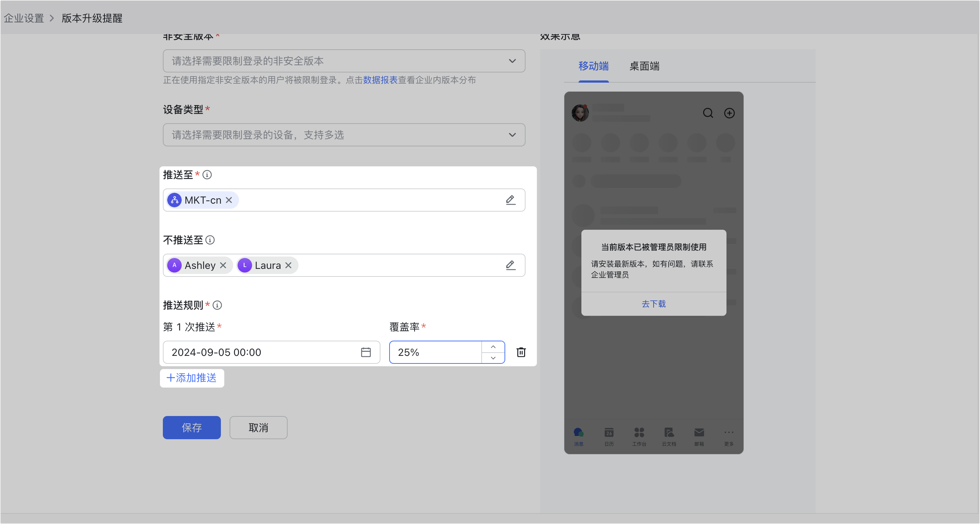Increase coverage rate with up arrow
This screenshot has height=524, width=980.
click(x=493, y=347)
